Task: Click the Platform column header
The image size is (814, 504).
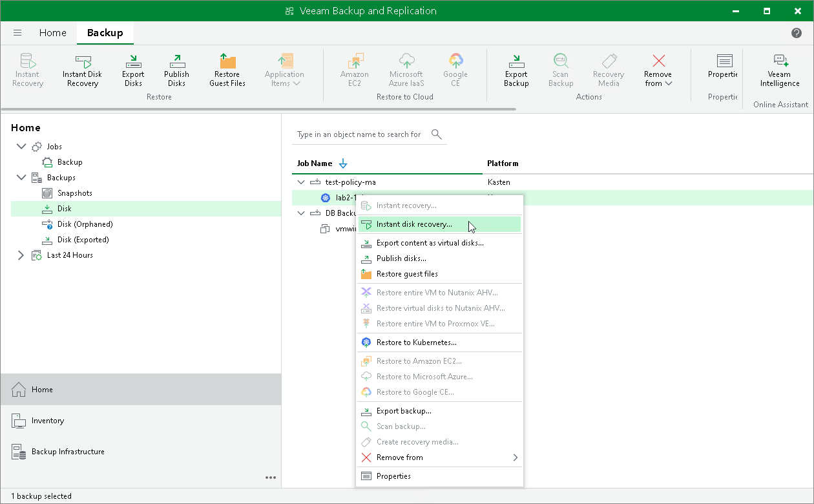Action: (503, 163)
